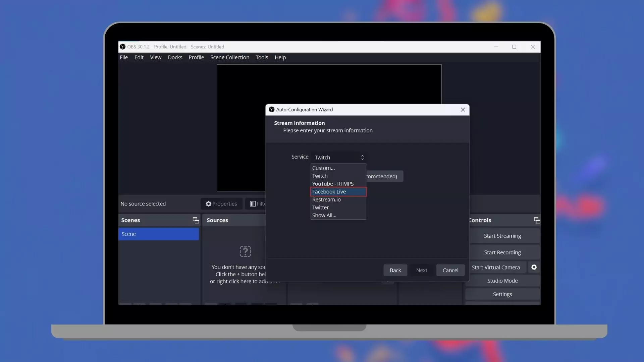Select Custom... in the service list
The height and width of the screenshot is (362, 644).
point(323,168)
